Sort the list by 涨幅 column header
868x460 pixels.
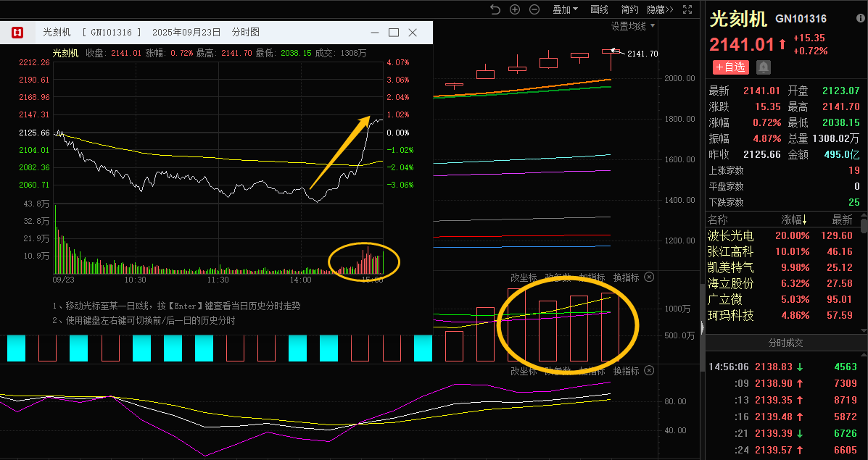(794, 219)
